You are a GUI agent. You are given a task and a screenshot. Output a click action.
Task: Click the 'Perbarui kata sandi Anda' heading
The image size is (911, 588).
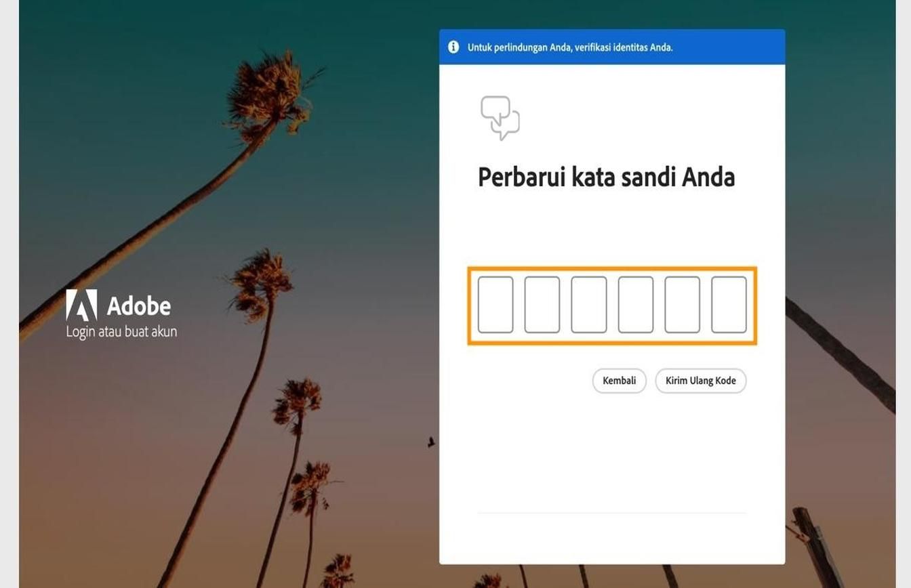point(606,177)
